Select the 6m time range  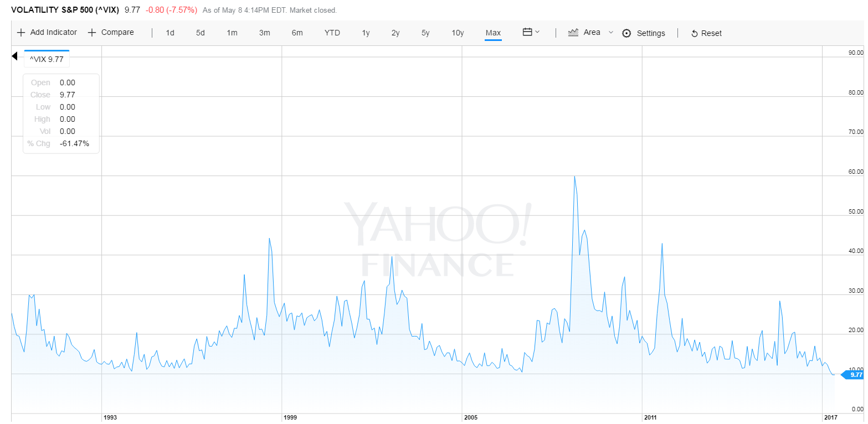pos(297,33)
